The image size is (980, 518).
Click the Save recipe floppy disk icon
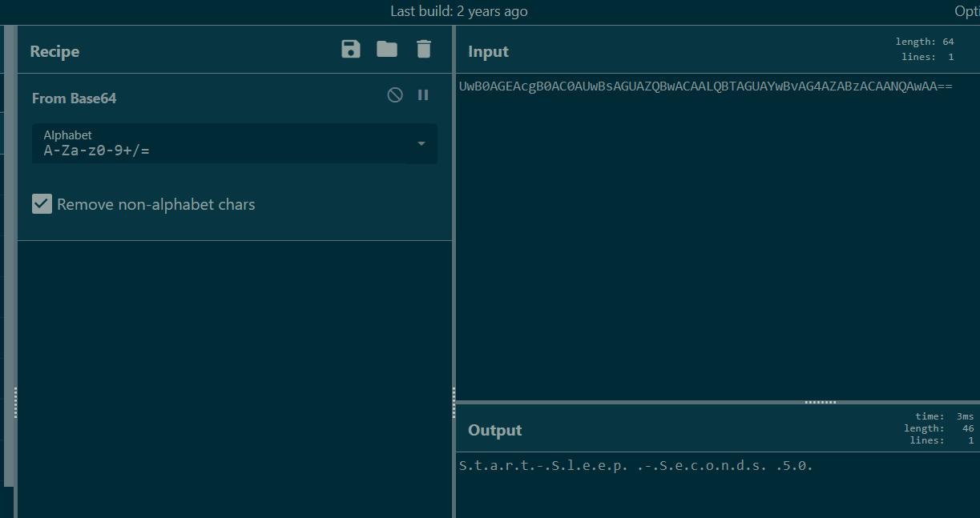pos(351,50)
